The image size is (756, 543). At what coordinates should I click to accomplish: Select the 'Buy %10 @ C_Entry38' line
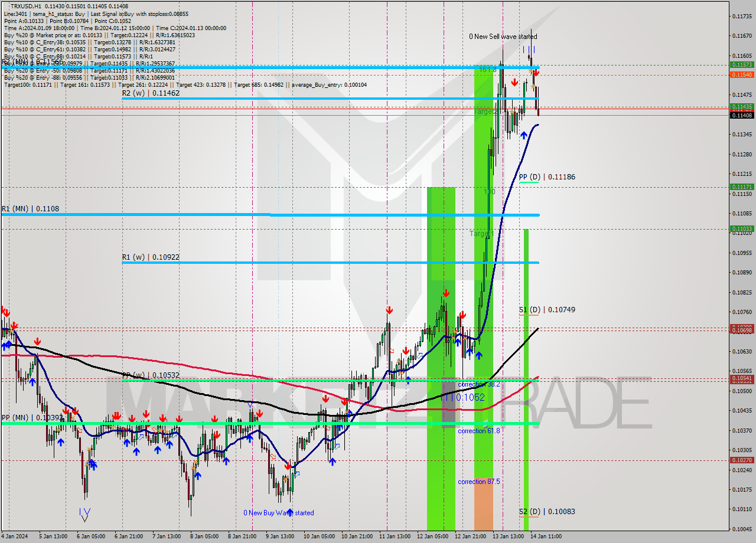click(x=89, y=42)
